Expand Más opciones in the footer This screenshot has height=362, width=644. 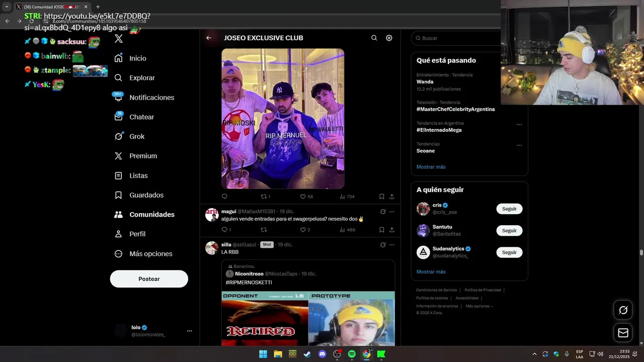click(x=479, y=306)
